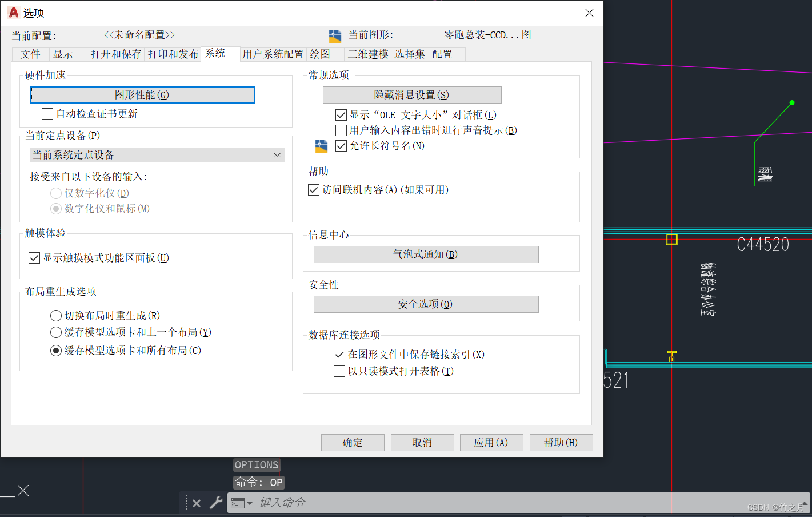Viewport: 812px width, 517px height.
Task: Click the OPTIONS command history entry
Action: (x=257, y=465)
